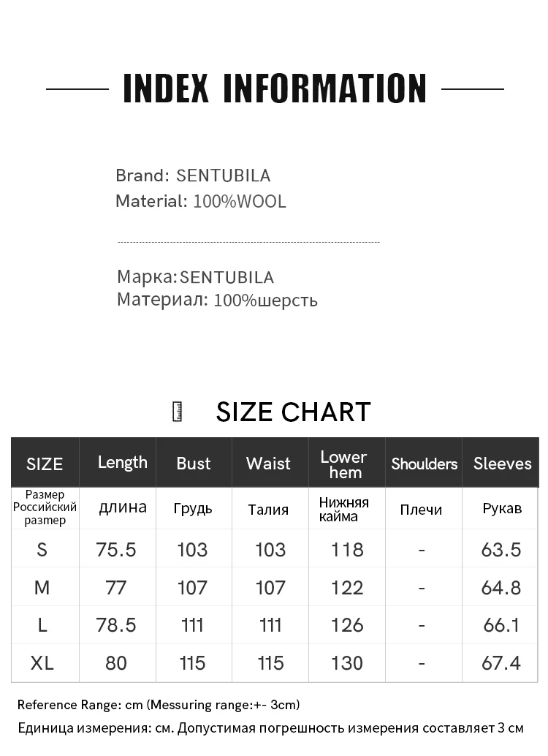Click the Material: 100%WOOL text
548x756 pixels.
pyautogui.click(x=201, y=201)
